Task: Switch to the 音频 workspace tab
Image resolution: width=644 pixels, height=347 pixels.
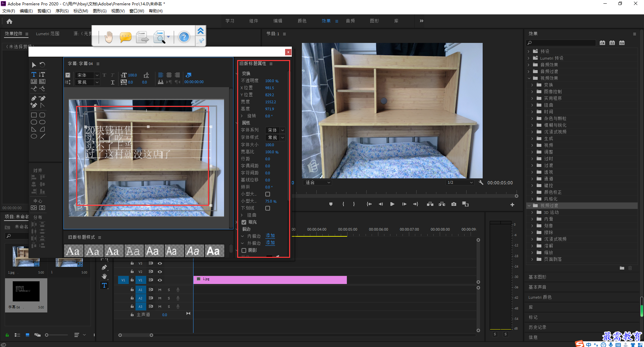Action: tap(350, 21)
